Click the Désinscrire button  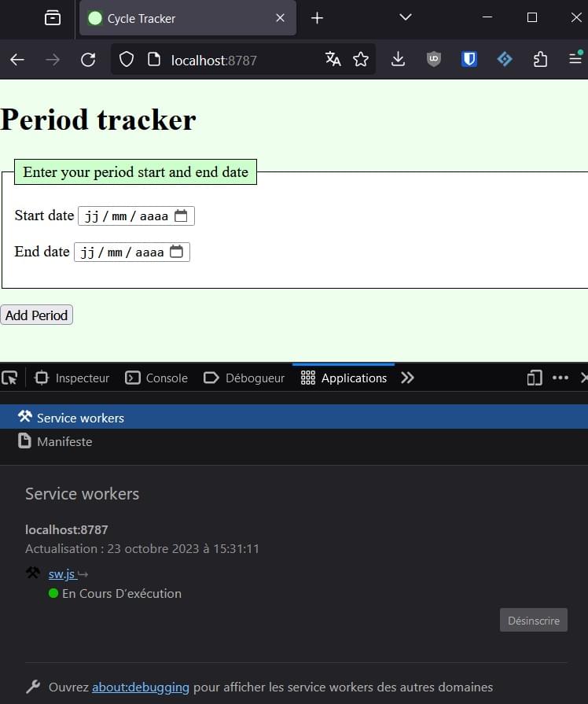coord(533,621)
